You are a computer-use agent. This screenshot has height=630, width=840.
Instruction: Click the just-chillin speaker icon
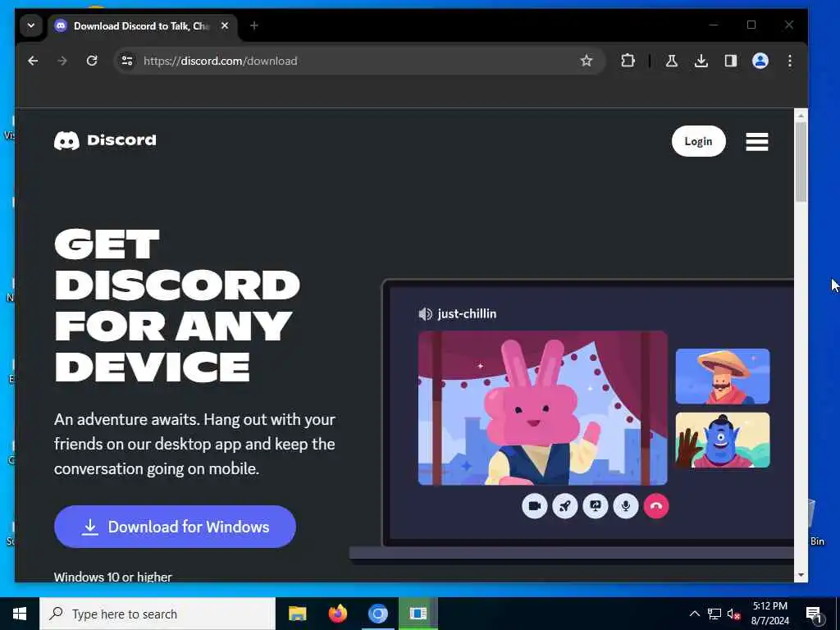pyautogui.click(x=426, y=314)
